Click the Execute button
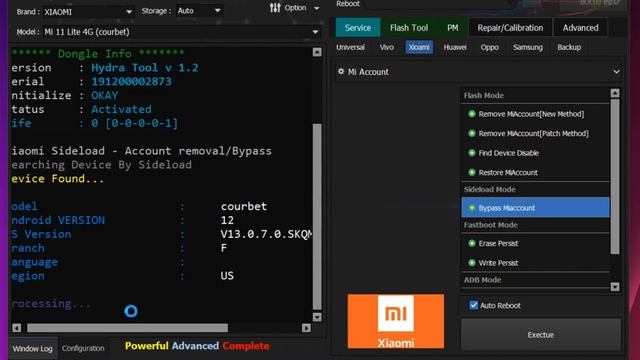Screen dimensions: 640x360 (x=541, y=335)
